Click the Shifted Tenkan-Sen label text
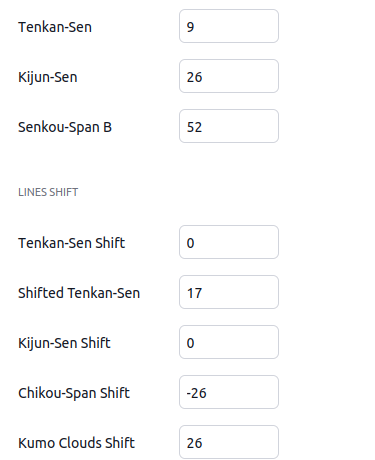Screen dimensions: 375x460 coord(79,293)
